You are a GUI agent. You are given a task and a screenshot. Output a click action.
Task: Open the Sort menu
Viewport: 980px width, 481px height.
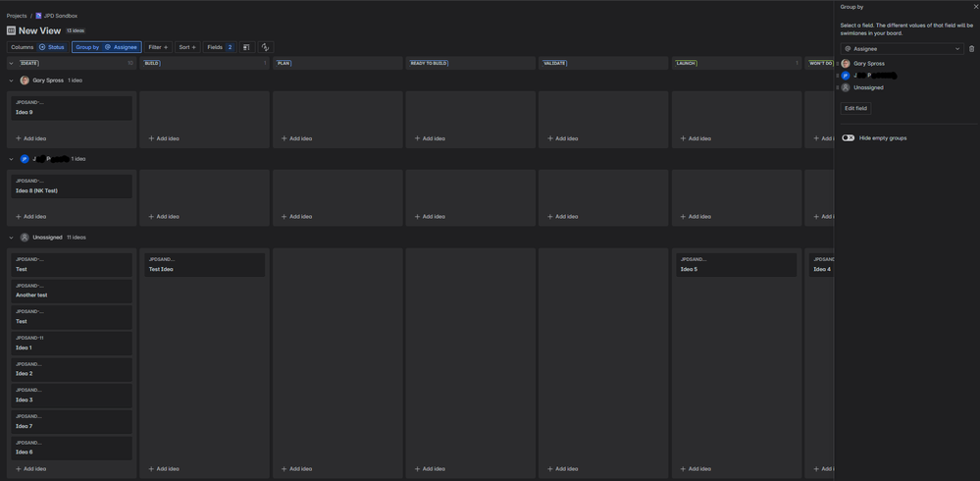187,47
